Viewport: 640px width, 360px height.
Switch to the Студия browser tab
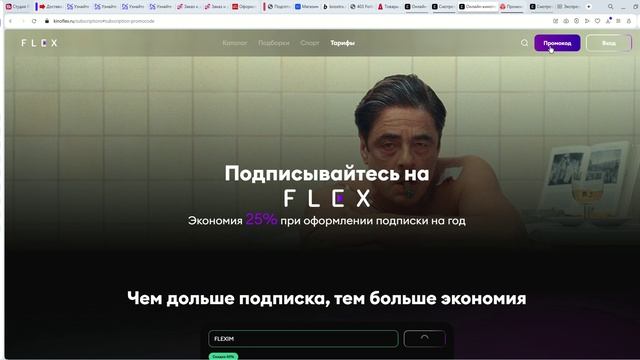click(17, 7)
